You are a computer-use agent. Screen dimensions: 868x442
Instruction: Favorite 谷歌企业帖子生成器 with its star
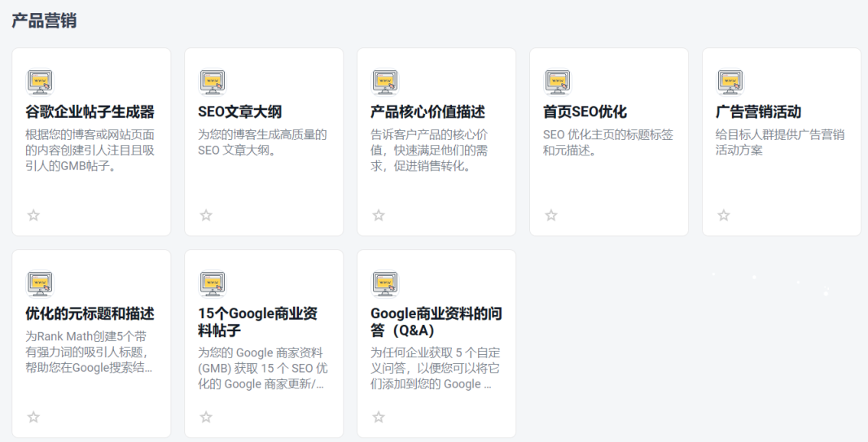(x=33, y=215)
